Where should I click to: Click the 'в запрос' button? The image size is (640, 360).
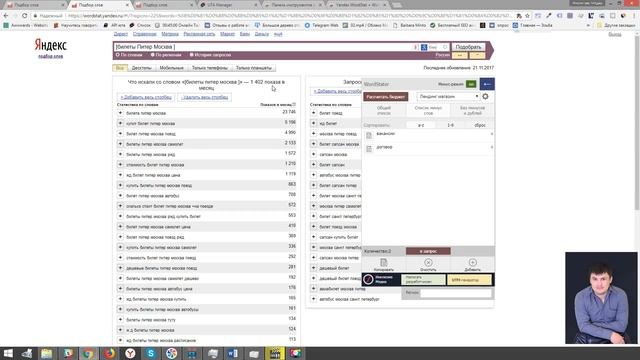(x=428, y=251)
